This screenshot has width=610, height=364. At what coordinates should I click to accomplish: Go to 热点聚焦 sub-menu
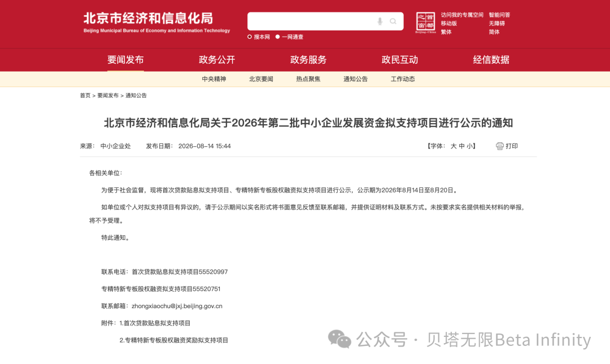point(308,79)
